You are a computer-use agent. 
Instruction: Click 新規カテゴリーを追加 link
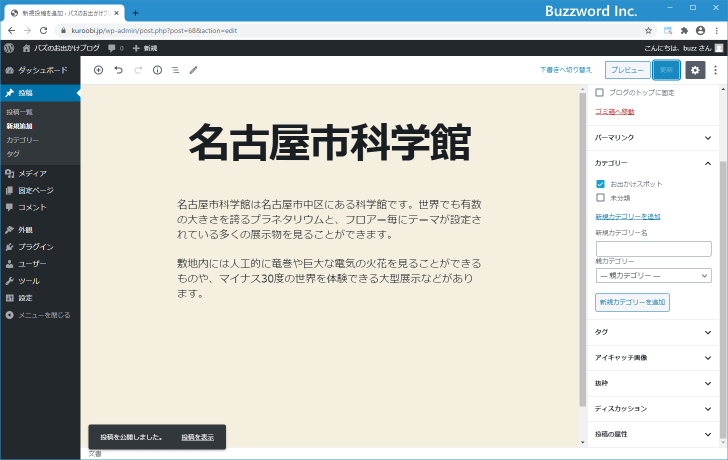628,217
